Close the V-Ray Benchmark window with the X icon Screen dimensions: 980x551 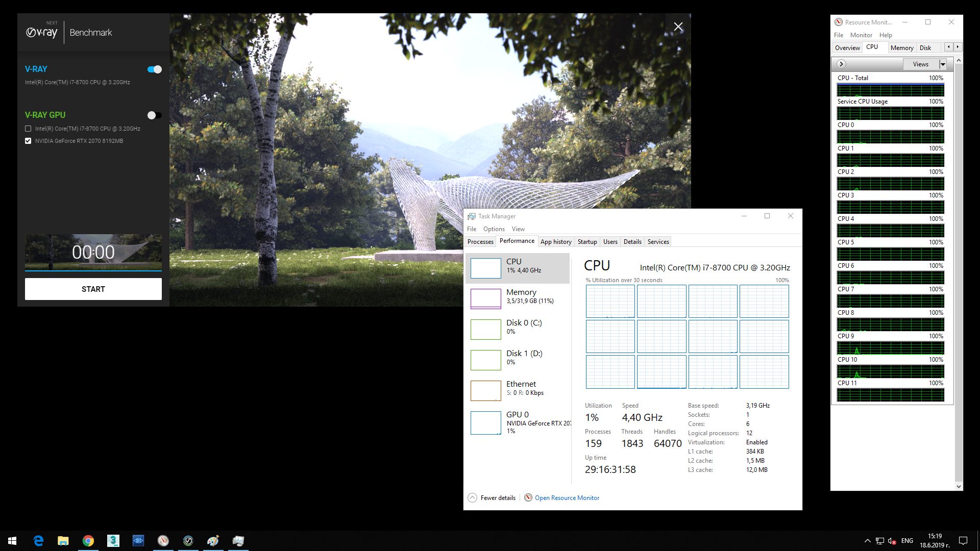point(678,27)
